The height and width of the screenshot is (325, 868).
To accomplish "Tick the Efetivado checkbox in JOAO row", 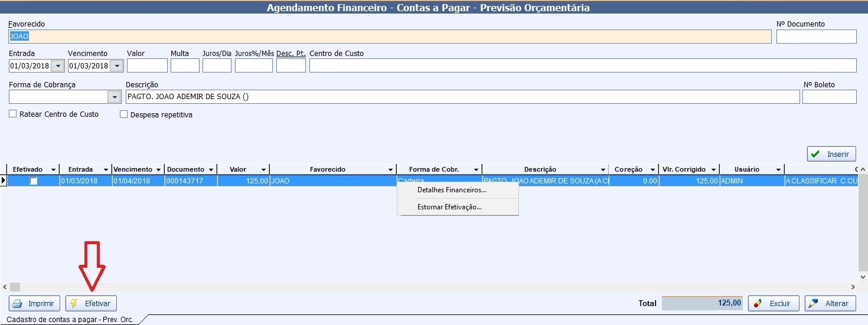I will (34, 181).
